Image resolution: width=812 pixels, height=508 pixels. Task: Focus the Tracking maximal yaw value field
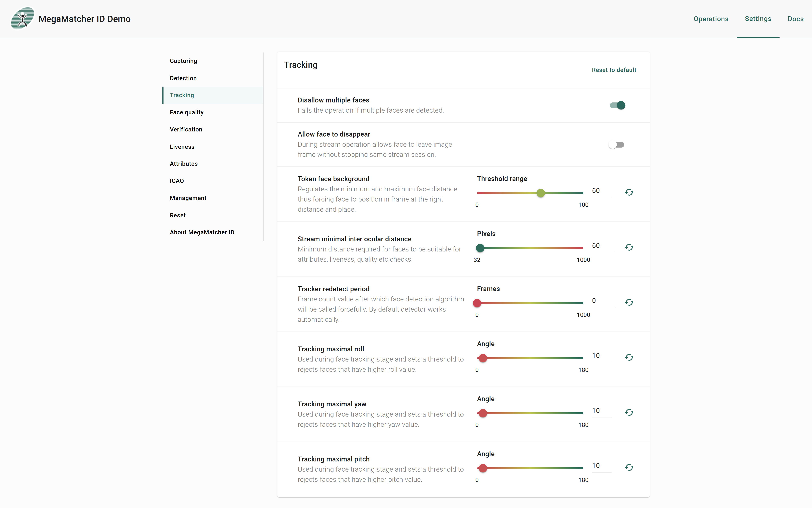click(602, 411)
